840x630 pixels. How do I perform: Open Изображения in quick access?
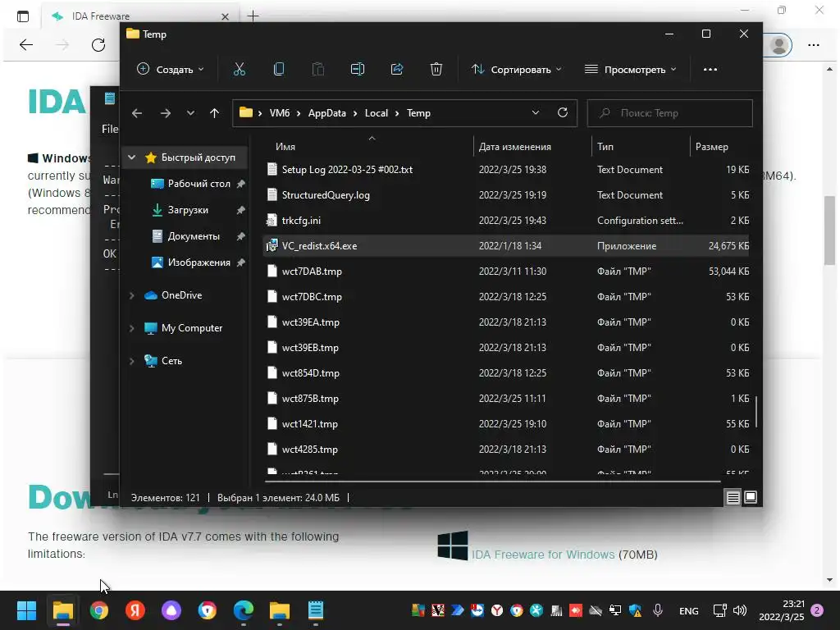(199, 262)
